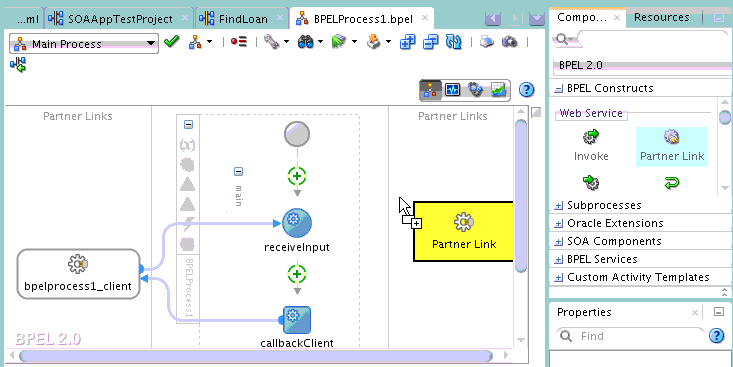The height and width of the screenshot is (367, 733).
Task: Switch to the Resources tab
Action: point(661,17)
